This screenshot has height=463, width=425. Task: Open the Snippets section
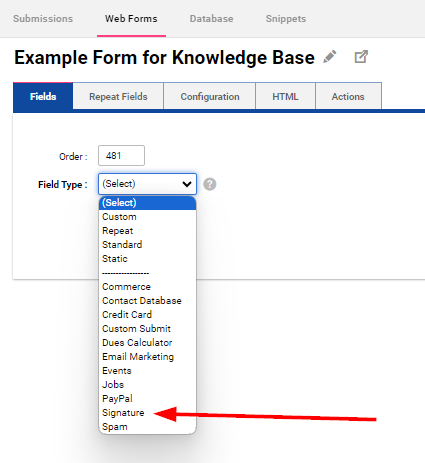click(286, 19)
